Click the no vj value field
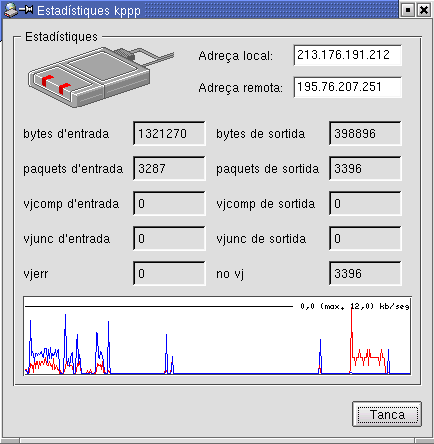The image size is (434, 444). coord(365,274)
